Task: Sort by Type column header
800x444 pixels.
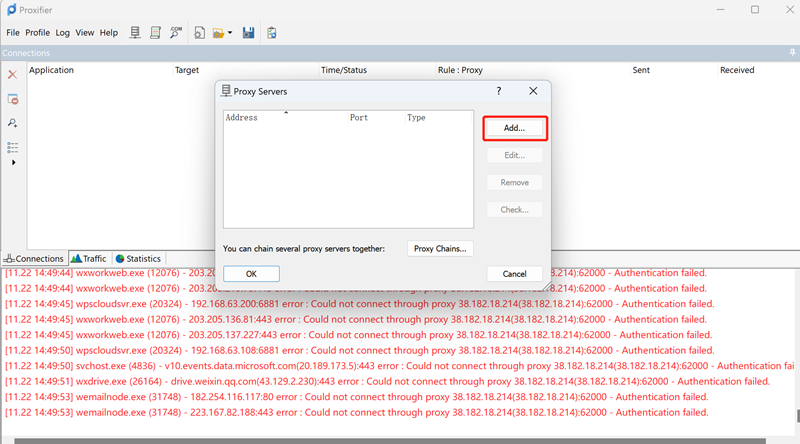Action: pos(439,117)
